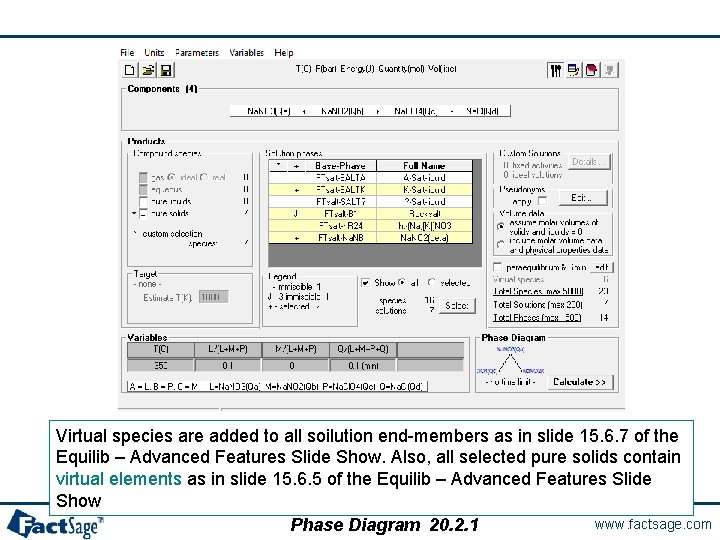Open the Variables menu

click(247, 52)
